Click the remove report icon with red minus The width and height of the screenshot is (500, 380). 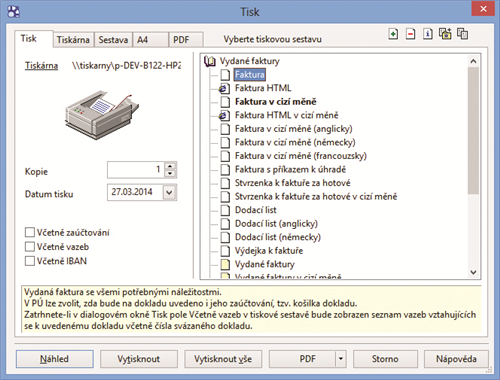pos(411,34)
